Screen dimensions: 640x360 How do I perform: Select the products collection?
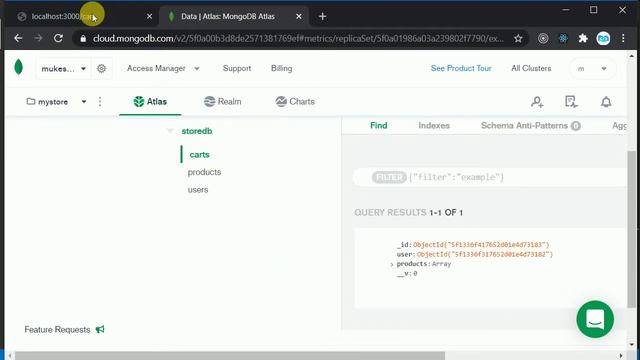pos(204,172)
